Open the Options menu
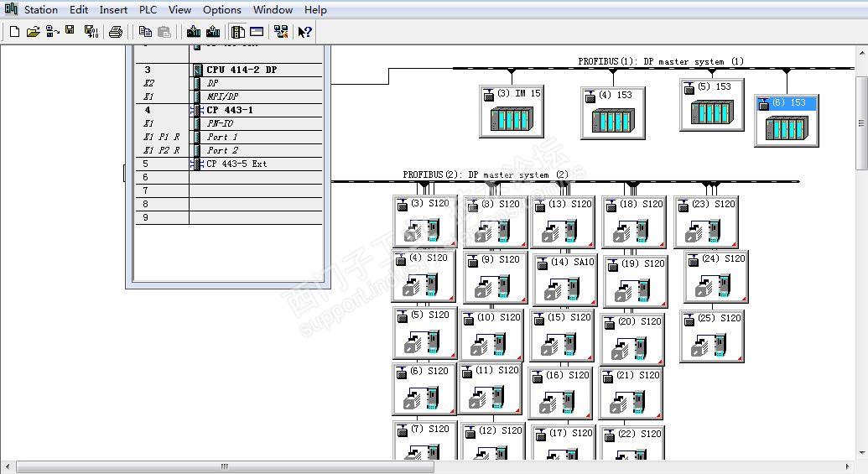 (222, 9)
